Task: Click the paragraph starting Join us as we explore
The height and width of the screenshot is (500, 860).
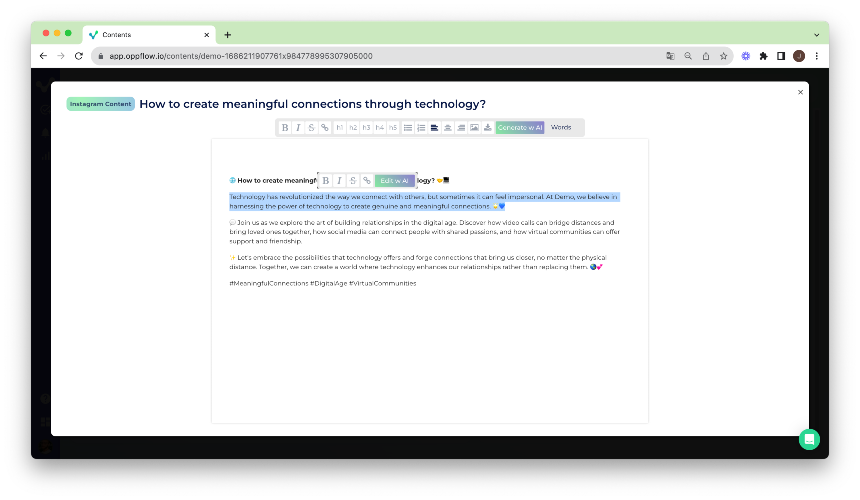Action: coord(425,231)
